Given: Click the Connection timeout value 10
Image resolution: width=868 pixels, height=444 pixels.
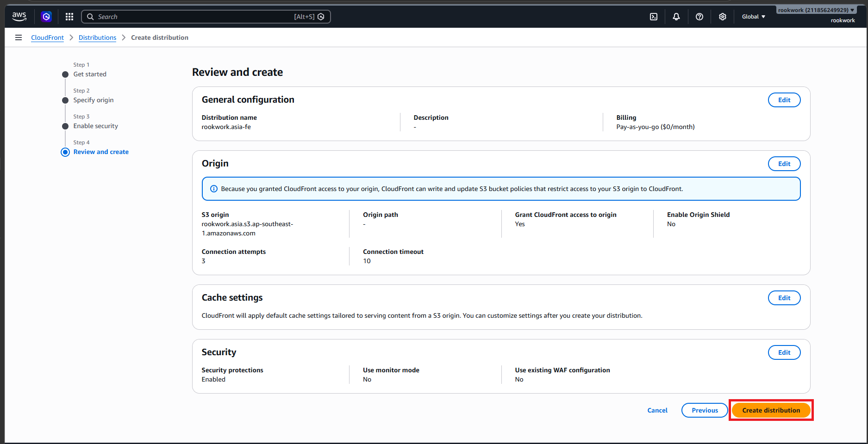Looking at the screenshot, I should pyautogui.click(x=367, y=261).
